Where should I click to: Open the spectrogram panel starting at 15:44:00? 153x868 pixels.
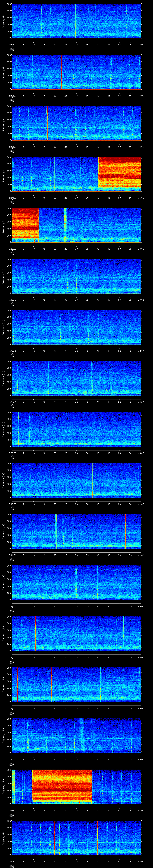76,685
